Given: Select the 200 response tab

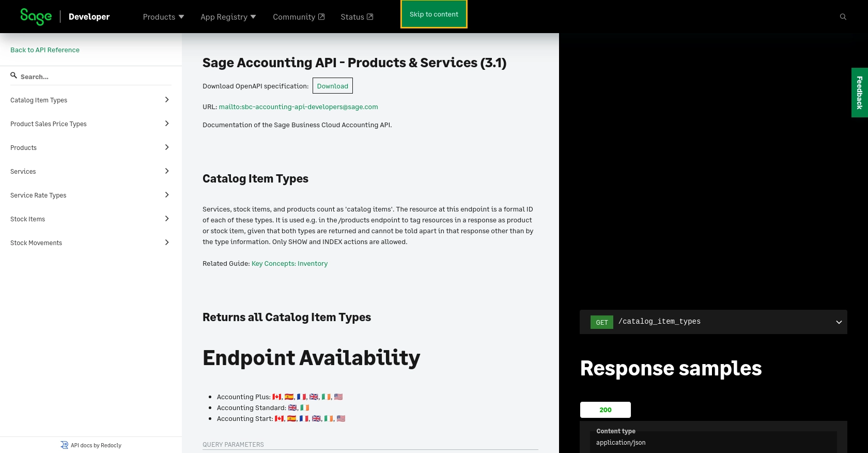Looking at the screenshot, I should (x=606, y=410).
